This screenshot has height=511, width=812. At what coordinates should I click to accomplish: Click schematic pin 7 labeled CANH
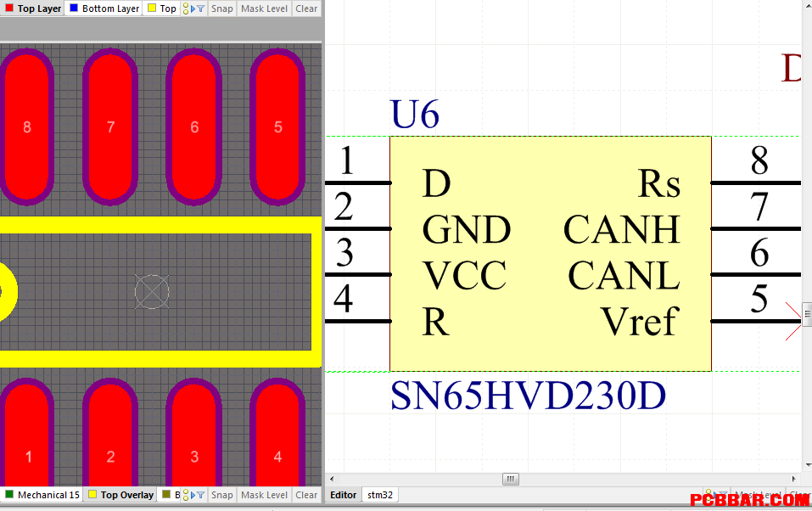click(755, 228)
